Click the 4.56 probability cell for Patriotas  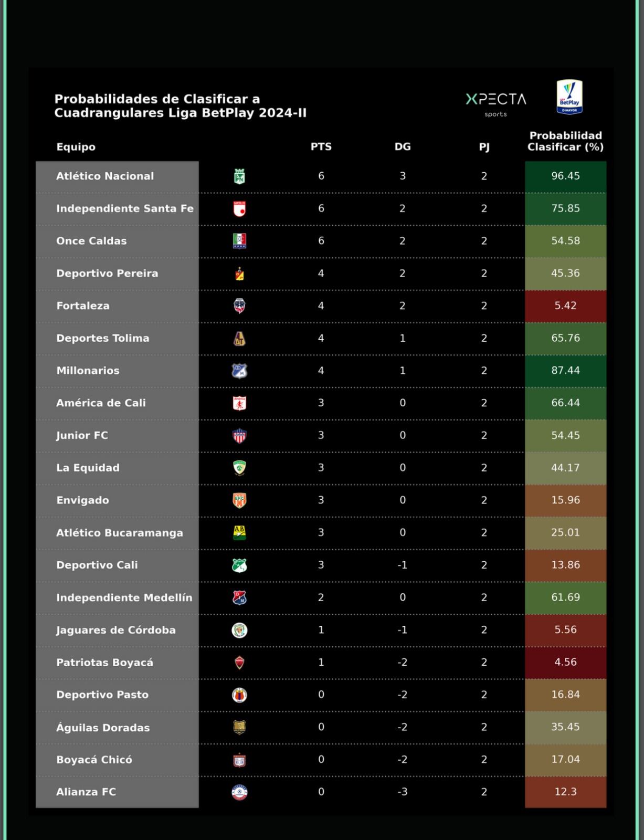(565, 663)
